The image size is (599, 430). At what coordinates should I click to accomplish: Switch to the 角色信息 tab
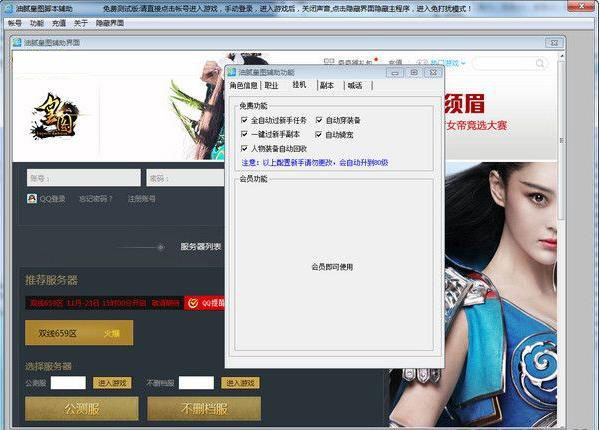point(243,86)
